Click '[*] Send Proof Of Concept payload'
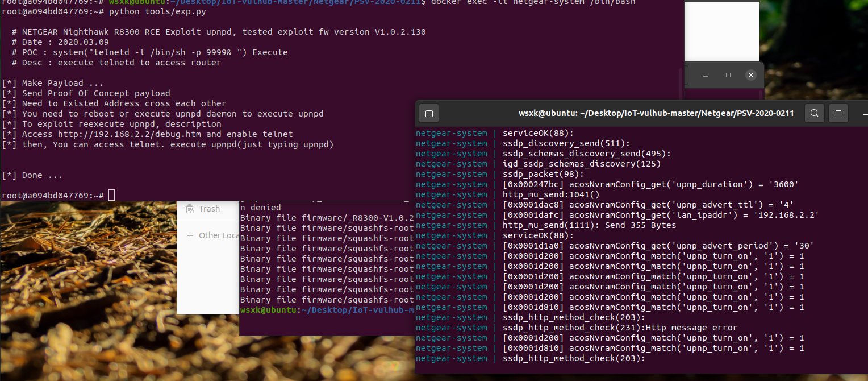Screen dimensions: 868x381 pyautogui.click(x=86, y=93)
